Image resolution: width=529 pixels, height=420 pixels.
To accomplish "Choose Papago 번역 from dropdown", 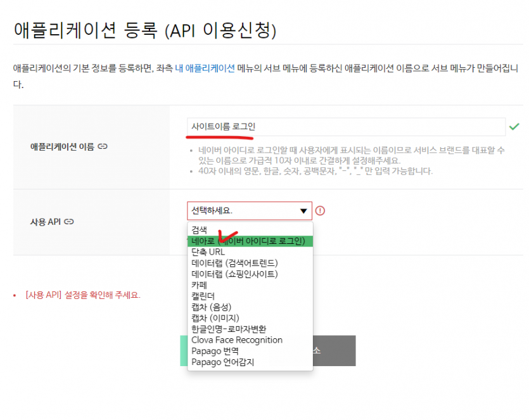I will (x=215, y=351).
